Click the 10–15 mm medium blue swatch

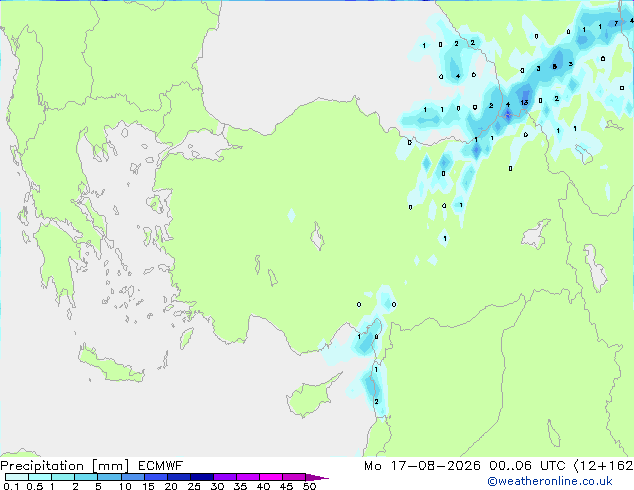click(x=133, y=477)
